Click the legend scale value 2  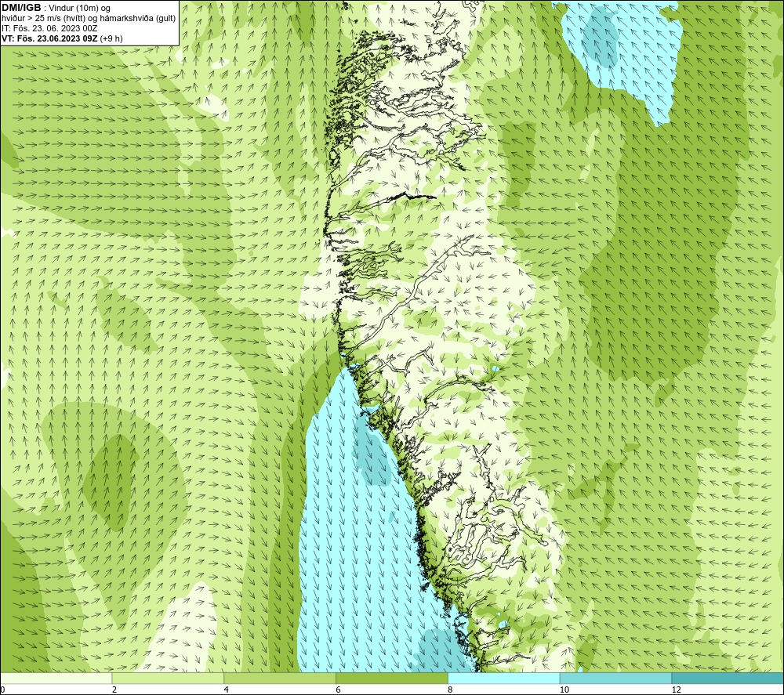(x=114, y=690)
